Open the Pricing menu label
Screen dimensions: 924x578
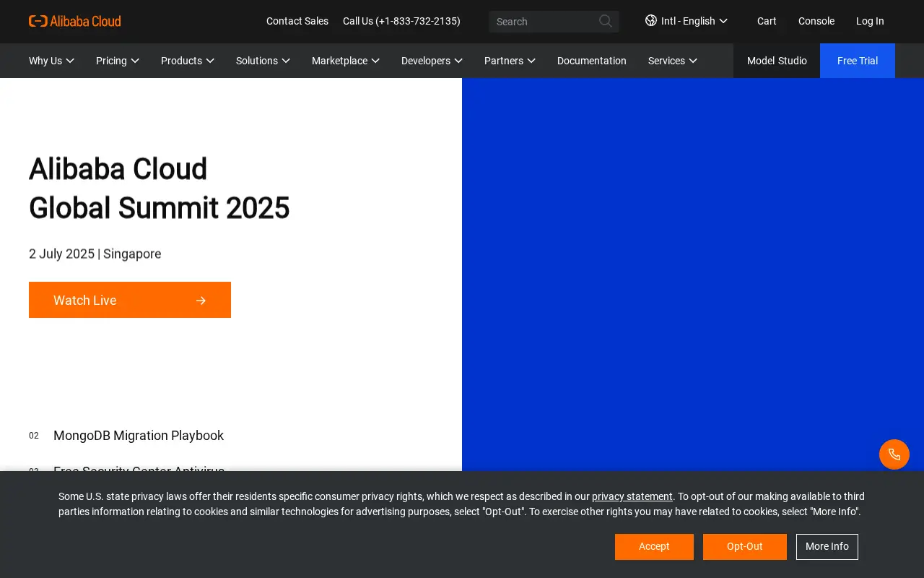pyautogui.click(x=111, y=61)
